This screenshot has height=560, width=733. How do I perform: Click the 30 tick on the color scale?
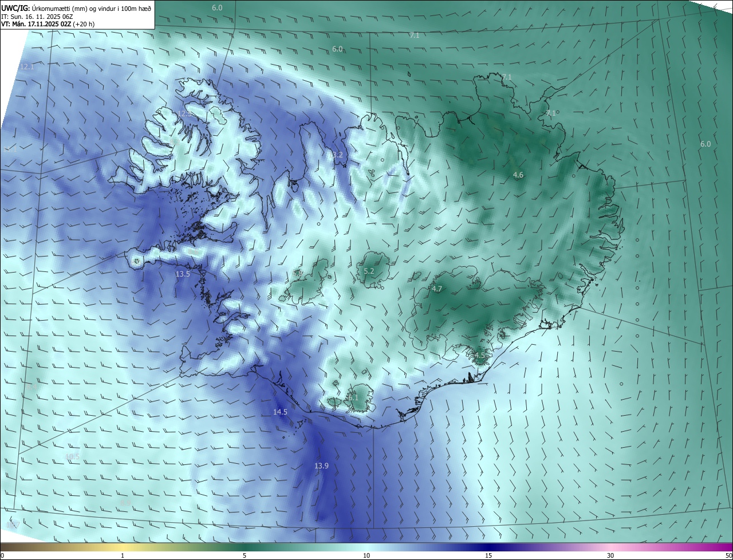pyautogui.click(x=610, y=555)
